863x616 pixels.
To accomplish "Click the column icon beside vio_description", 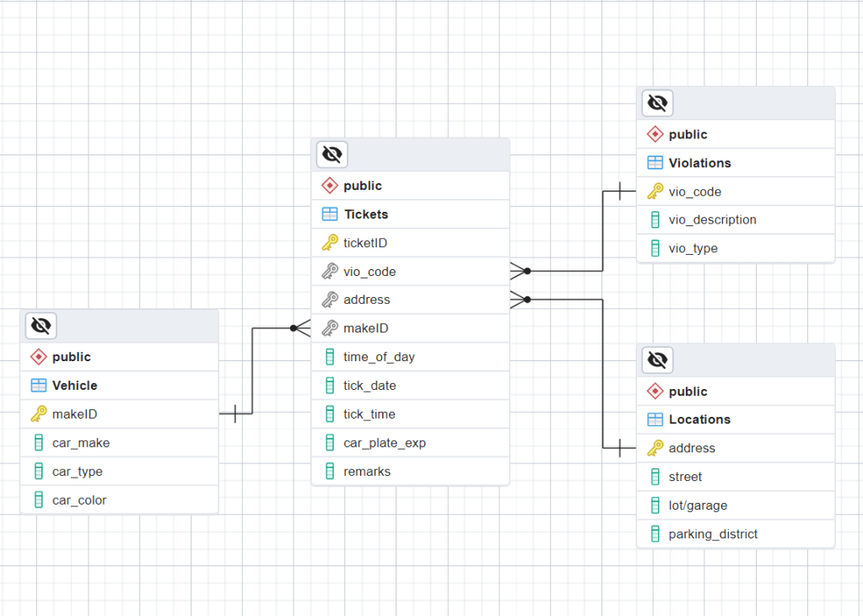I will [655, 220].
